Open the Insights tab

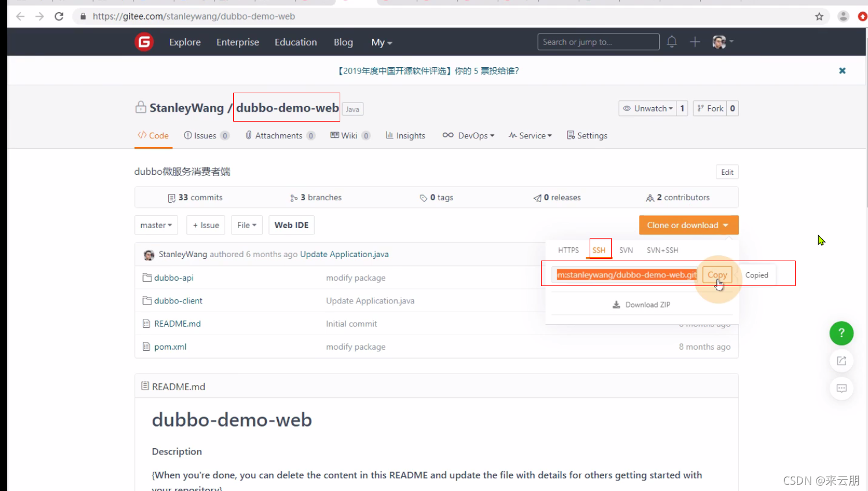[405, 135]
